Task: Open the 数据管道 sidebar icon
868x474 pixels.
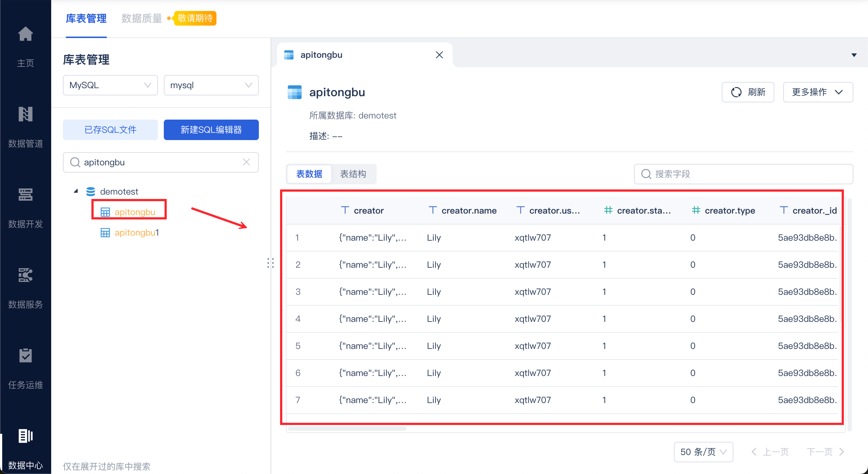Action: pyautogui.click(x=25, y=114)
